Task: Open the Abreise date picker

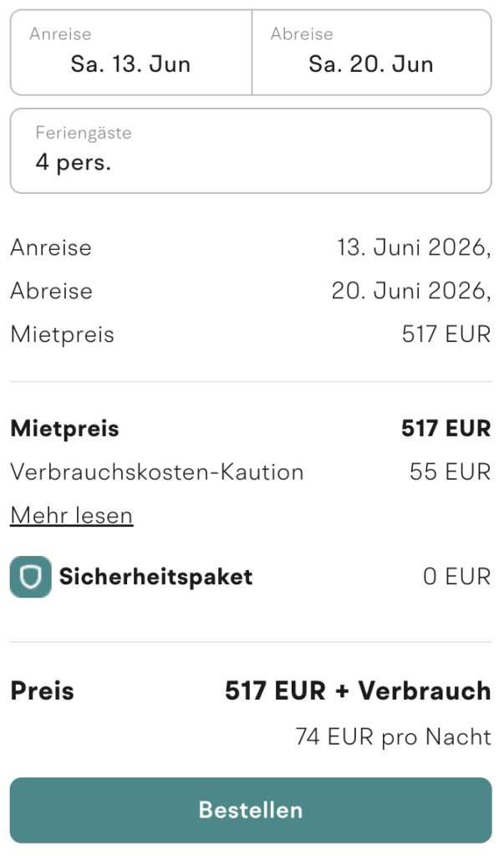Action: [x=372, y=52]
